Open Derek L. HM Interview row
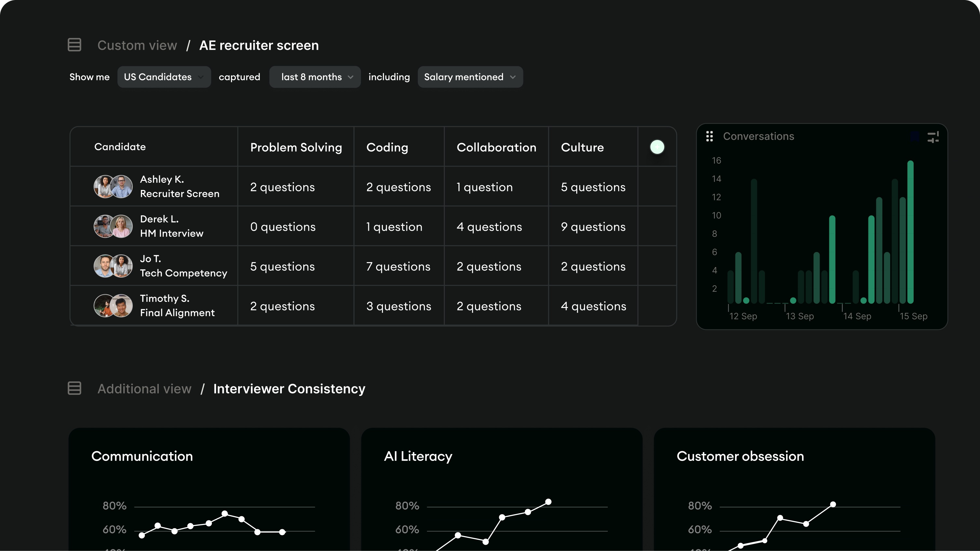This screenshot has width=980, height=551. (x=373, y=226)
